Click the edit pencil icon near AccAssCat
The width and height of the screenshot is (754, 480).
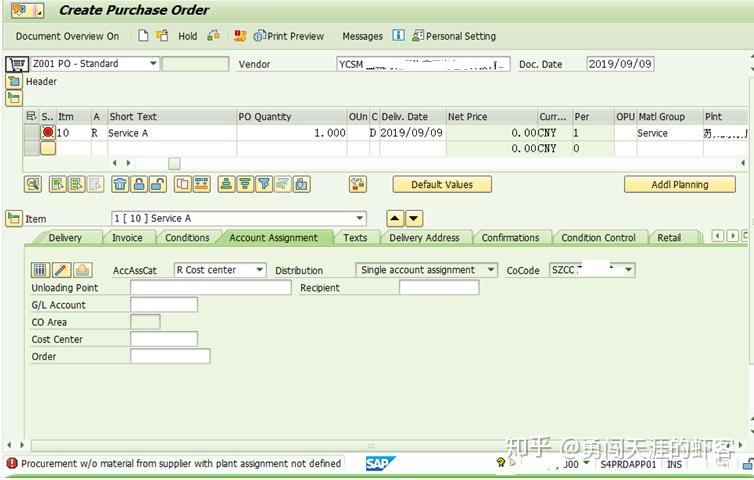[x=61, y=270]
